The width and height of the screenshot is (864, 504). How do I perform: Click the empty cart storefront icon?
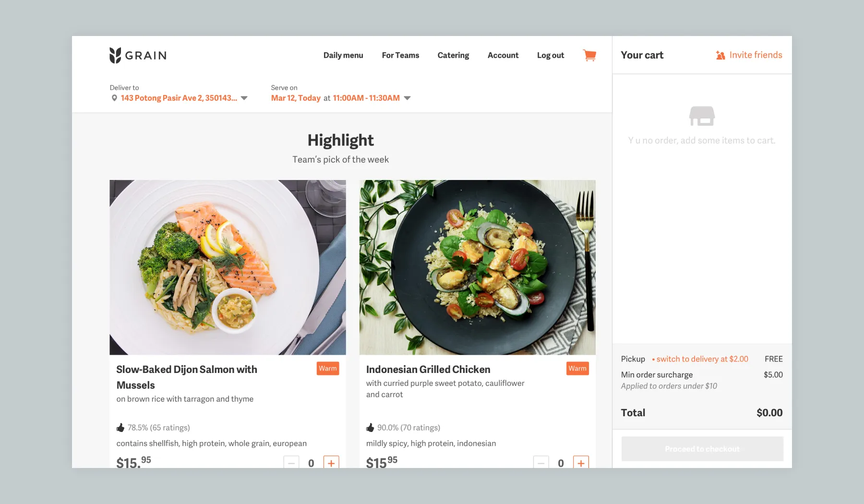[x=702, y=116]
